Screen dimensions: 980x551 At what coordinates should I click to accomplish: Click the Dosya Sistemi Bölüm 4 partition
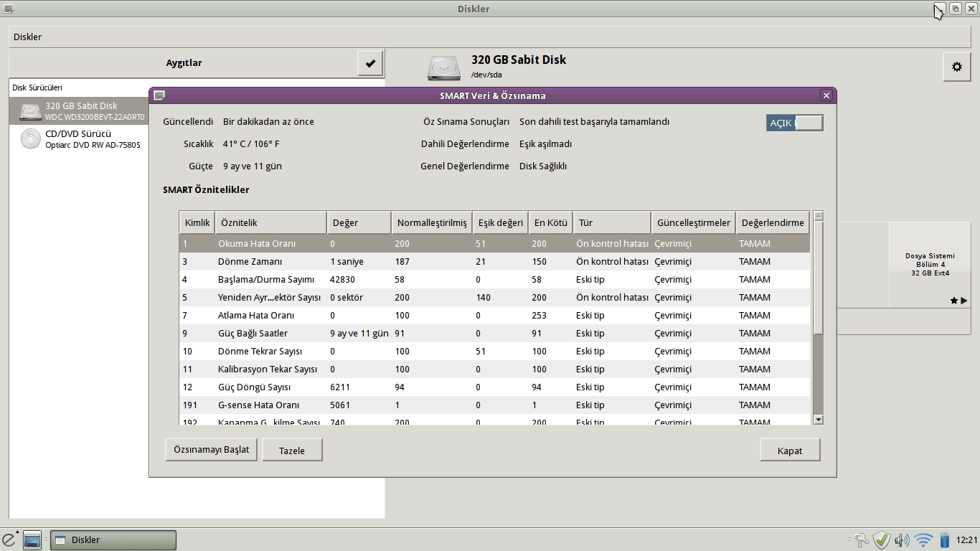point(930,265)
